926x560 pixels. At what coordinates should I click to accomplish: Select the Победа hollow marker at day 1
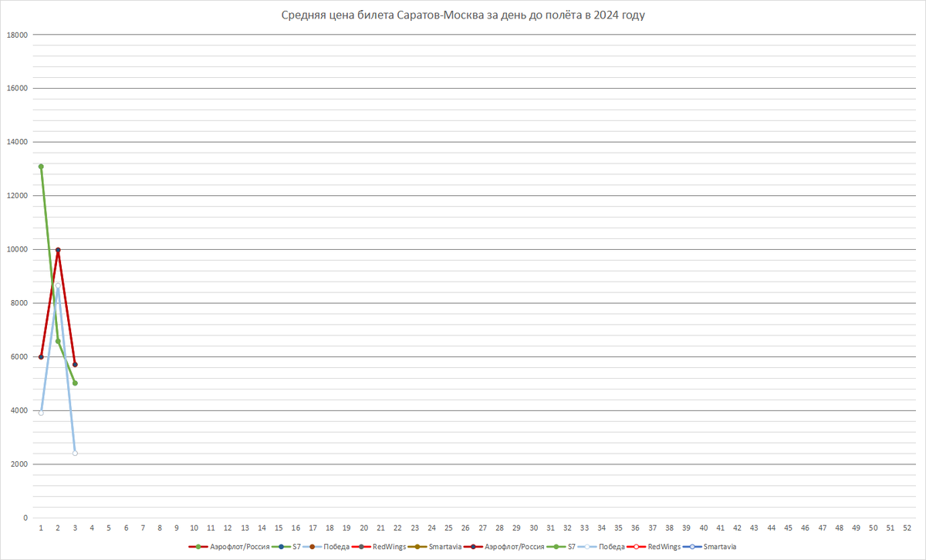41,413
